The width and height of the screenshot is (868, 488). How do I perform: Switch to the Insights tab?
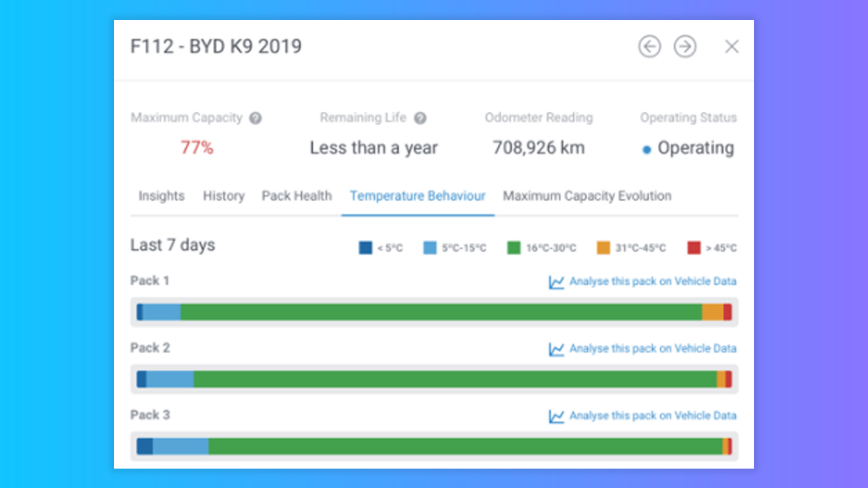pyautogui.click(x=161, y=196)
